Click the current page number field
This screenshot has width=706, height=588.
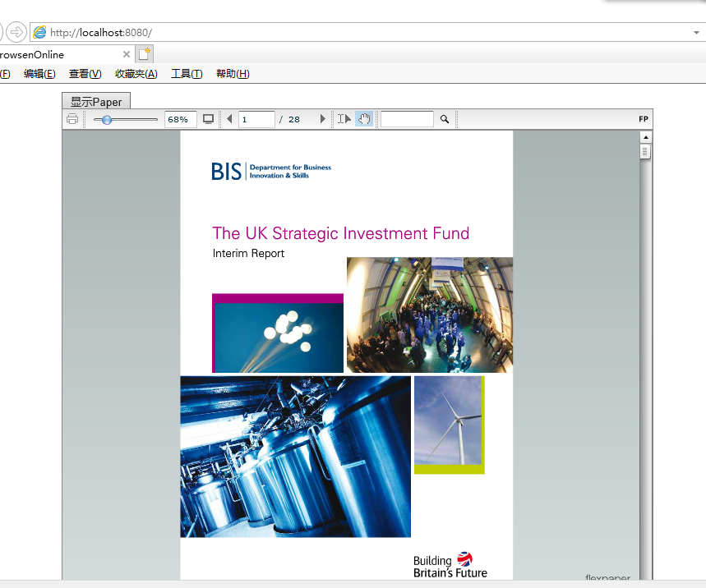coord(256,119)
